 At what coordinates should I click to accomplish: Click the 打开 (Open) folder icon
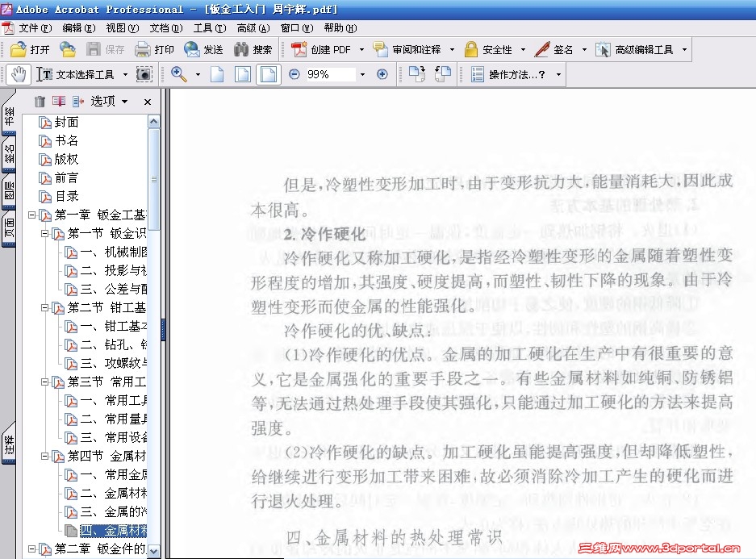point(19,49)
